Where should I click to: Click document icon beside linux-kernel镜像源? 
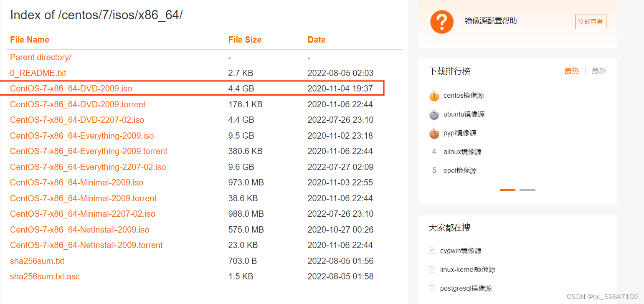[x=432, y=270]
